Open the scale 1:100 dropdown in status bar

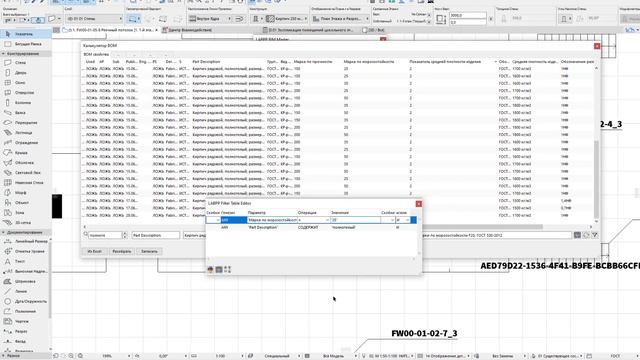[x=242, y=356]
